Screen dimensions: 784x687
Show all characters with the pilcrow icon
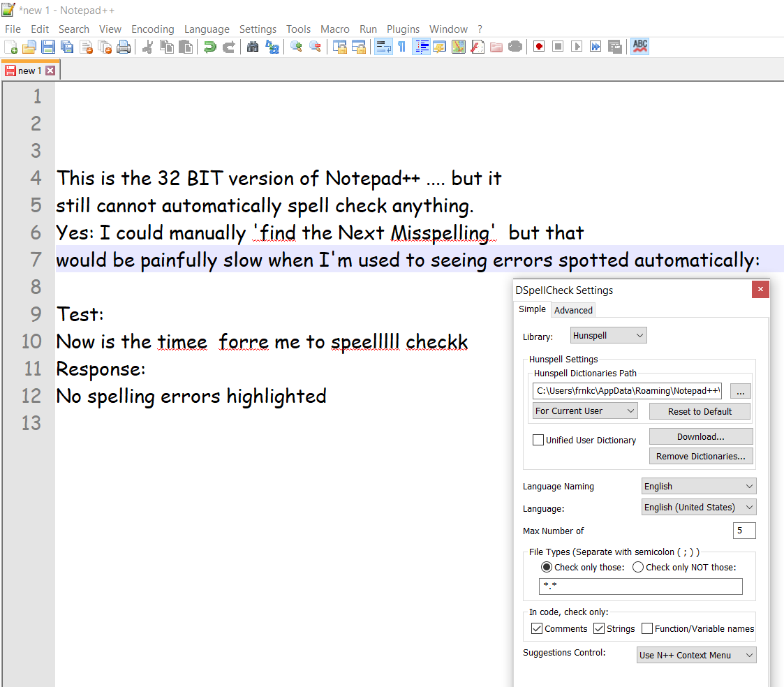(x=402, y=47)
